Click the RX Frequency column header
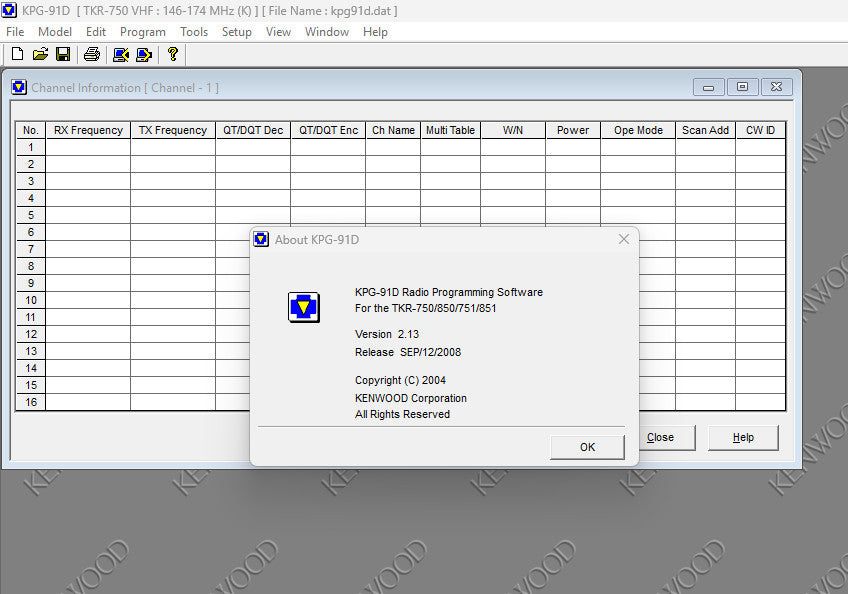The height and width of the screenshot is (594, 848). pos(88,130)
